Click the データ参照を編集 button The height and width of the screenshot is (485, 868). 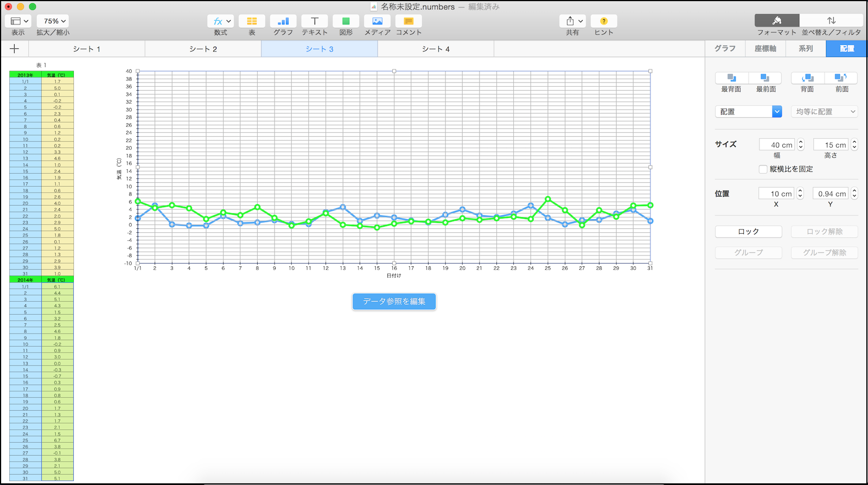tap(394, 302)
